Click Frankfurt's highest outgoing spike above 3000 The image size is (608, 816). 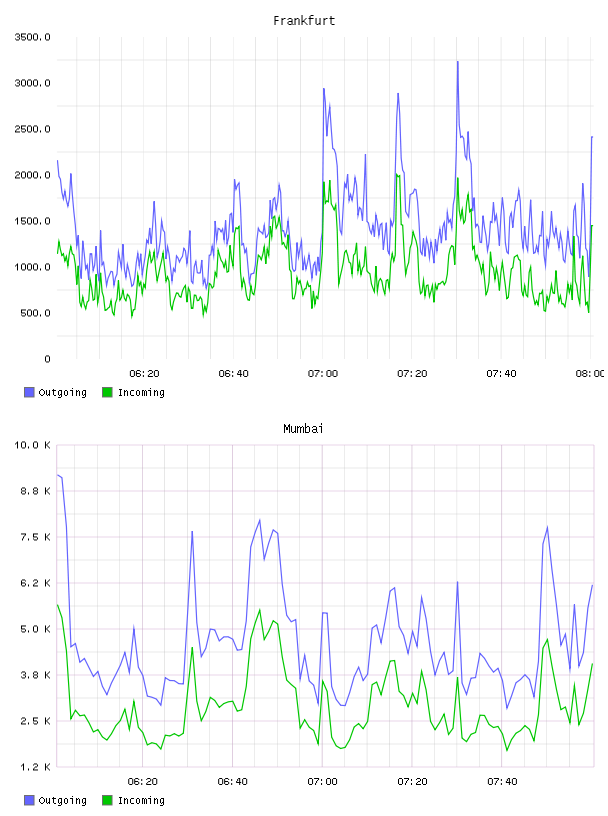pos(458,62)
